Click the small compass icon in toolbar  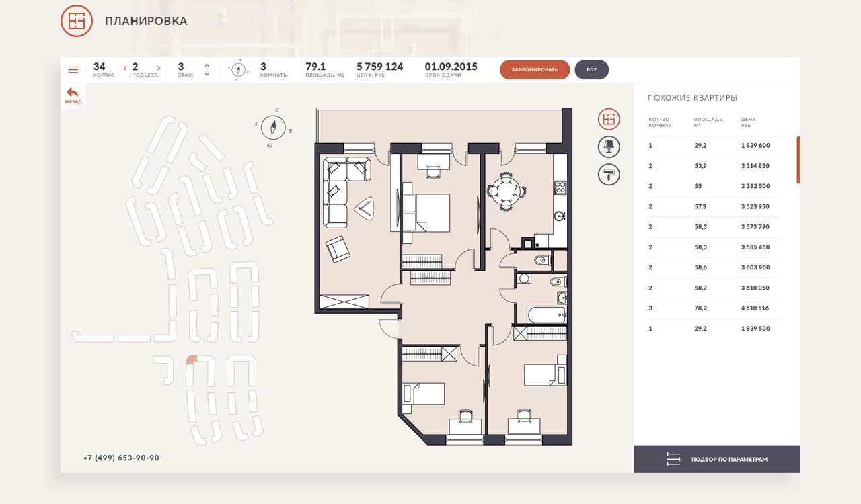239,69
